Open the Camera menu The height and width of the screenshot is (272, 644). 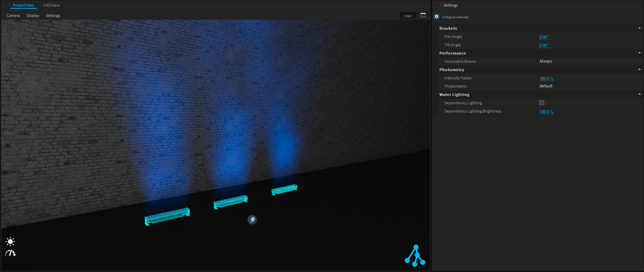(x=13, y=16)
